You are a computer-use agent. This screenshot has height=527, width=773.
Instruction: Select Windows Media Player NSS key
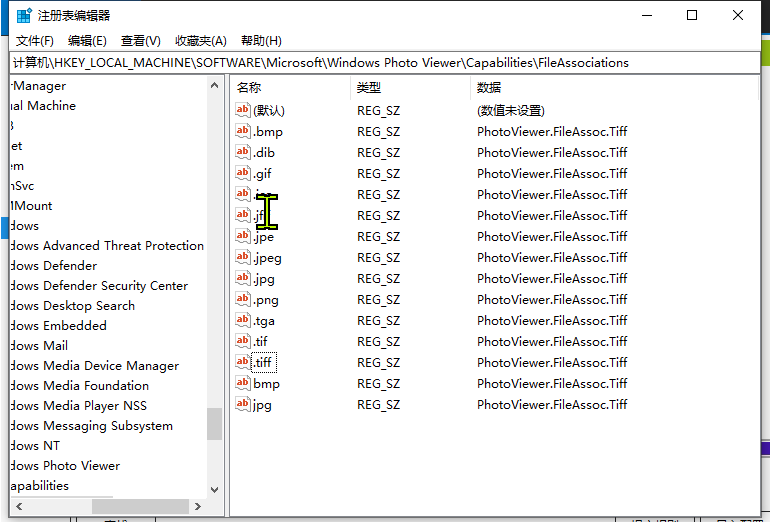tap(80, 406)
